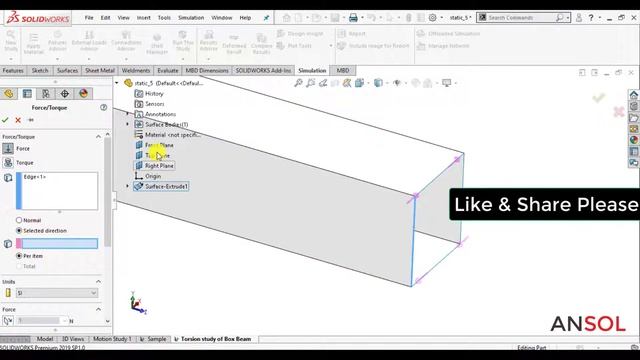This screenshot has width=640, height=360.
Task: Select the Force load type icon
Action: pyautogui.click(x=8, y=149)
